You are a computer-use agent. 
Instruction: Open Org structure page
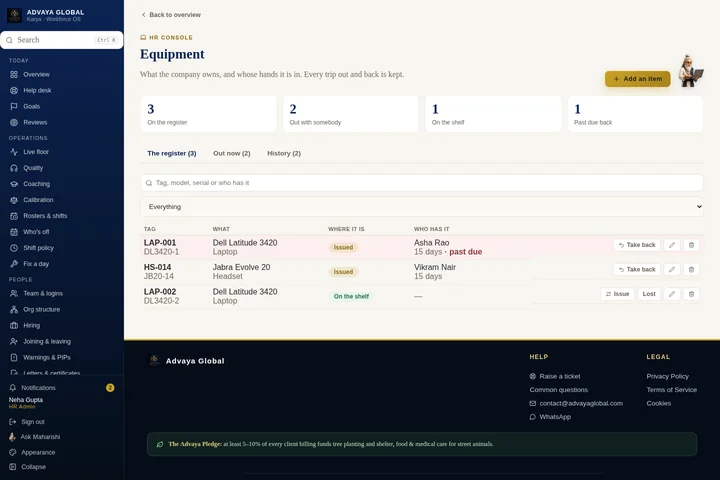[41, 309]
